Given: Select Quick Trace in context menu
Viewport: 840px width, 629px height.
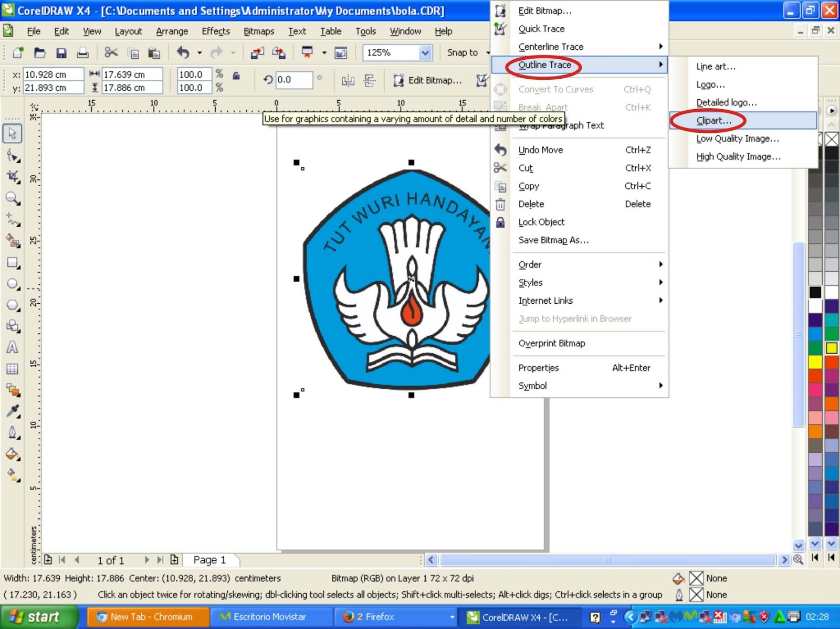Looking at the screenshot, I should point(580,29).
